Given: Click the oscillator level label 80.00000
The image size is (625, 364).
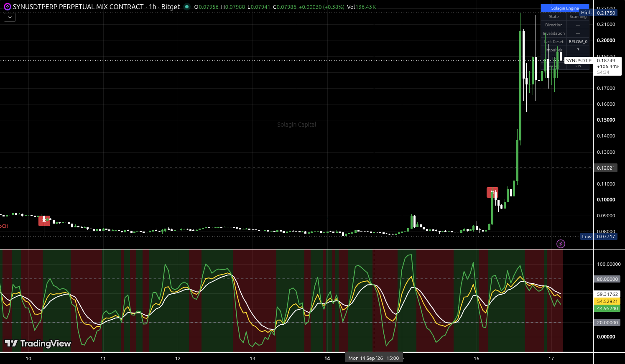Looking at the screenshot, I should click(x=607, y=279).
